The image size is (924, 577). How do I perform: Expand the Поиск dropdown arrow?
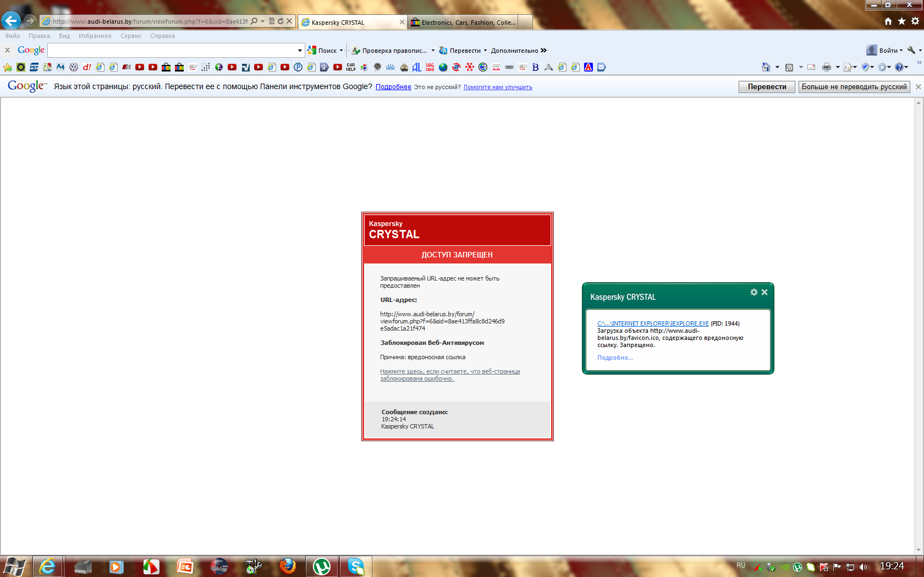tap(342, 51)
